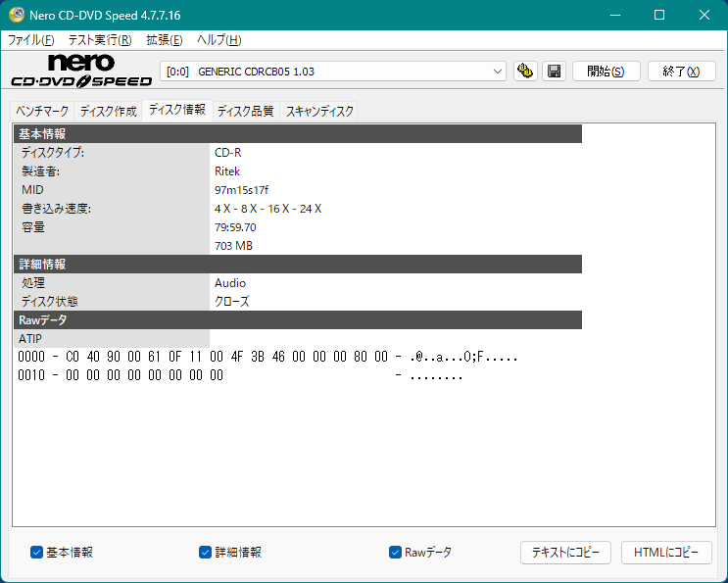Click the options icon beside the drive selector
728x583 pixels.
click(526, 72)
